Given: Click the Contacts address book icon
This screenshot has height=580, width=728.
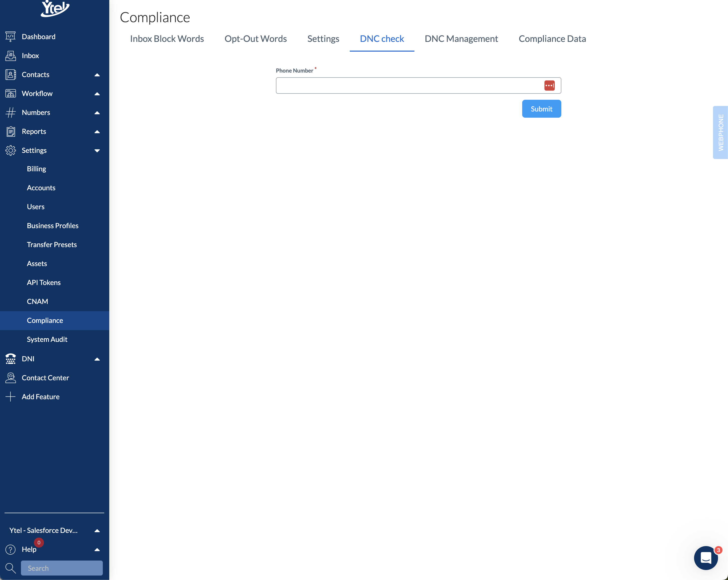Looking at the screenshot, I should tap(10, 75).
